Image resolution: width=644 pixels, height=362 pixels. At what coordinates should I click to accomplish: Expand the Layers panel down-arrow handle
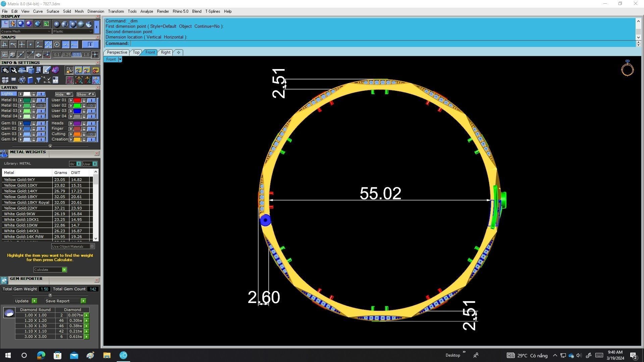point(50,146)
